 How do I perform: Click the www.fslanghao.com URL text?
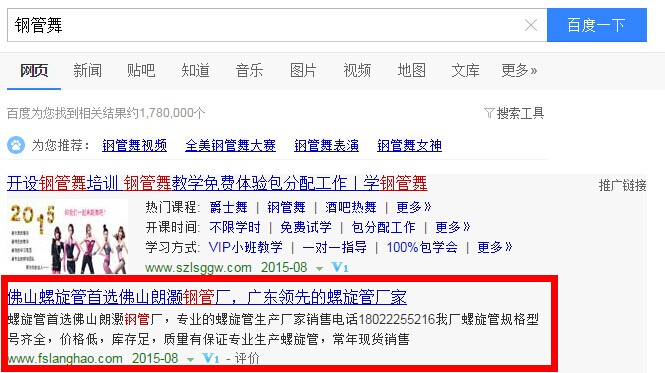[x=65, y=359]
